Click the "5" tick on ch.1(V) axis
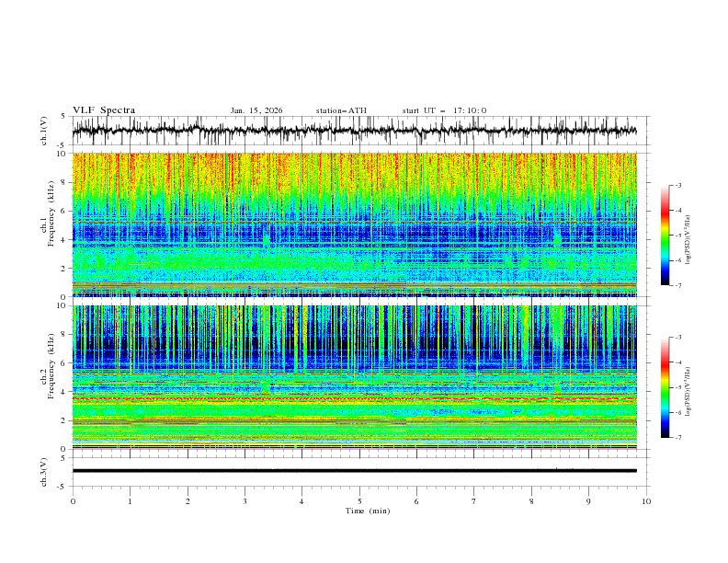This screenshot has width=728, height=563. coord(63,117)
